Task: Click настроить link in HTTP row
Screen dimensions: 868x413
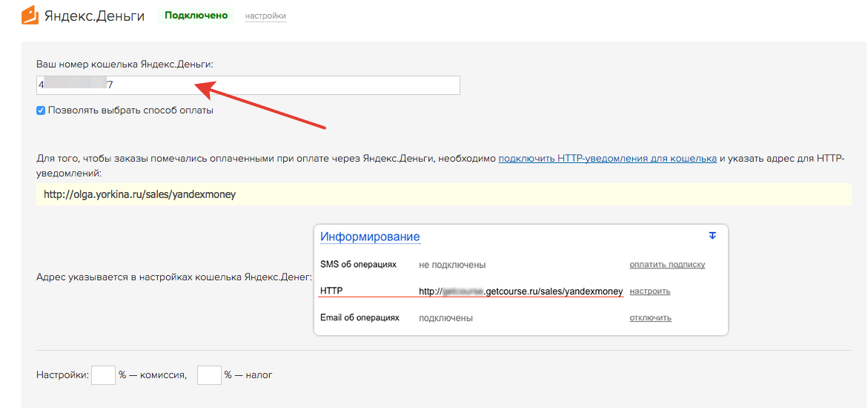Action: pos(650,291)
